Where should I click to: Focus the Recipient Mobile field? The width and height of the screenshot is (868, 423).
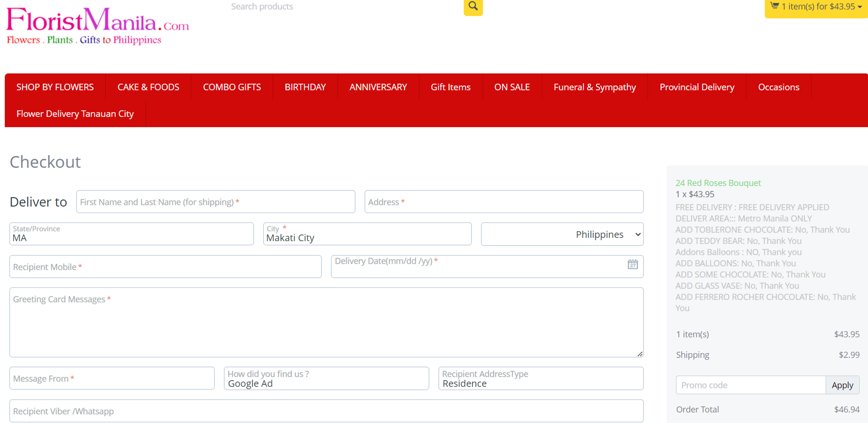point(165,267)
